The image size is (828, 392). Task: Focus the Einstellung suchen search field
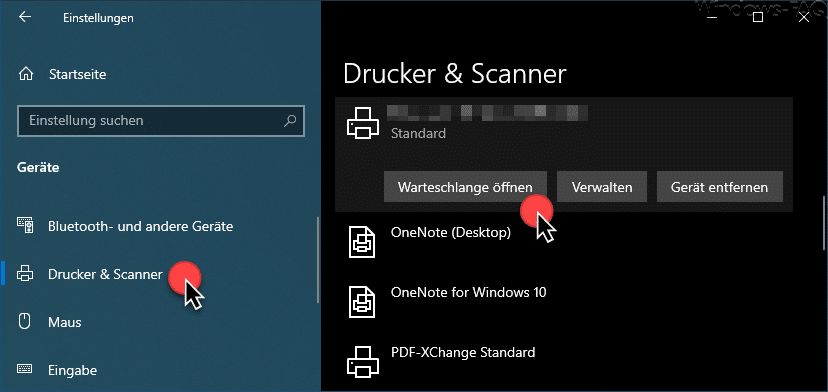(x=161, y=121)
